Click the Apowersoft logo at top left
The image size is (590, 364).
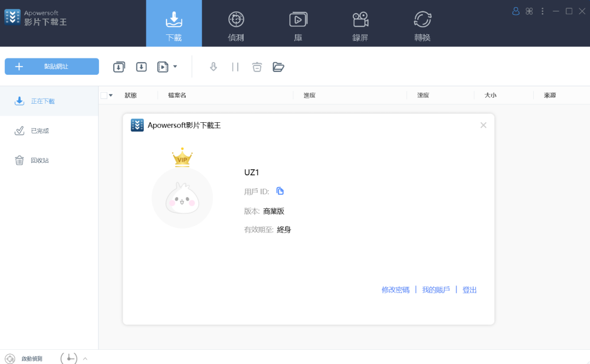pyautogui.click(x=13, y=17)
